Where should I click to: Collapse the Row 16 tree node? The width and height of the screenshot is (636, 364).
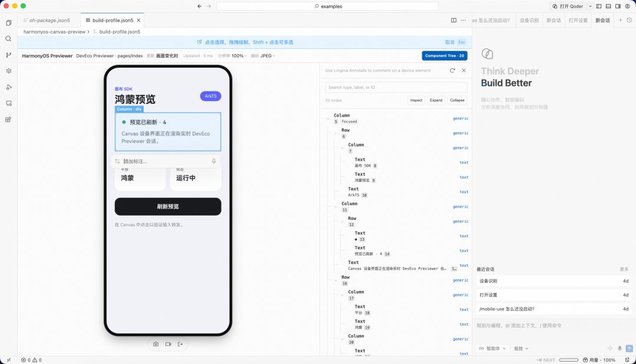coord(336,280)
